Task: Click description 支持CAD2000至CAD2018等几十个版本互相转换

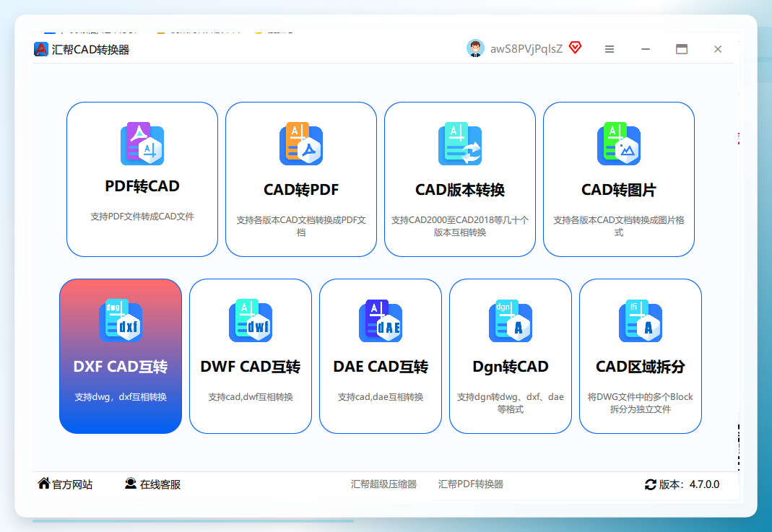Action: coord(460,227)
